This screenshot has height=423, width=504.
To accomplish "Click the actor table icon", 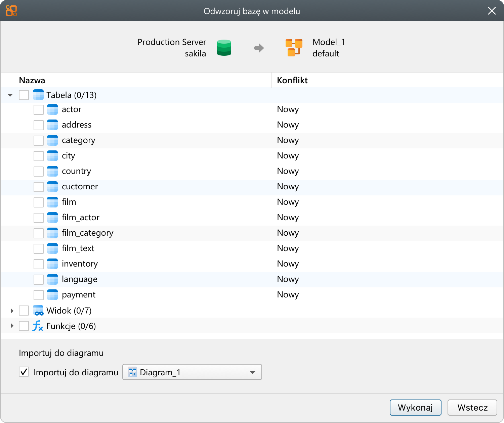I will pos(52,109).
